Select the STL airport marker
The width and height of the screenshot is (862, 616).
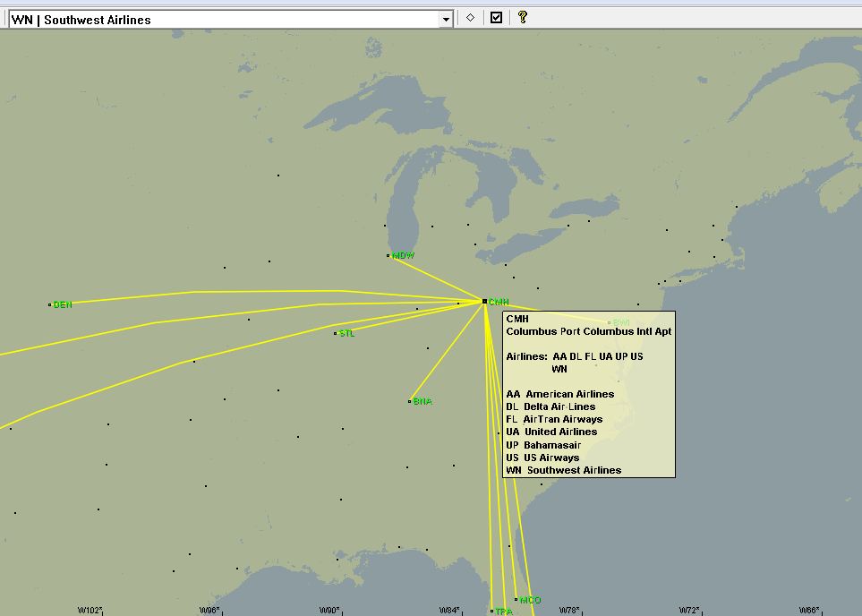point(336,333)
